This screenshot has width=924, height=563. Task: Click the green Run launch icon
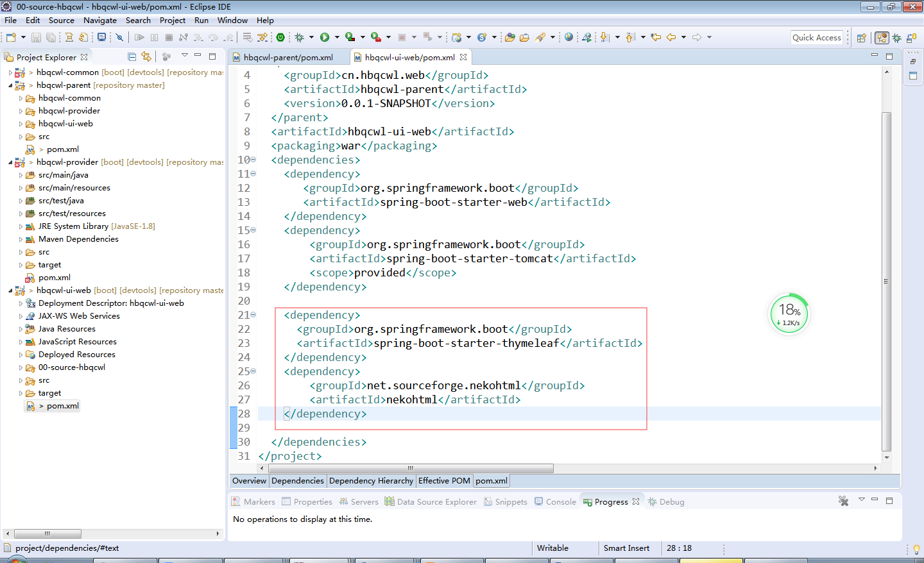point(325,37)
